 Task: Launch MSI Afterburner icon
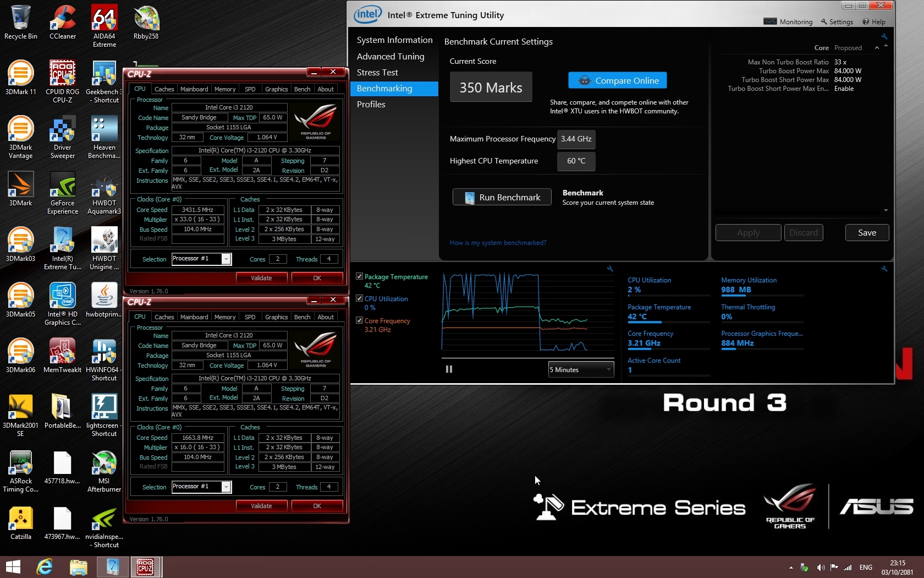(x=105, y=471)
